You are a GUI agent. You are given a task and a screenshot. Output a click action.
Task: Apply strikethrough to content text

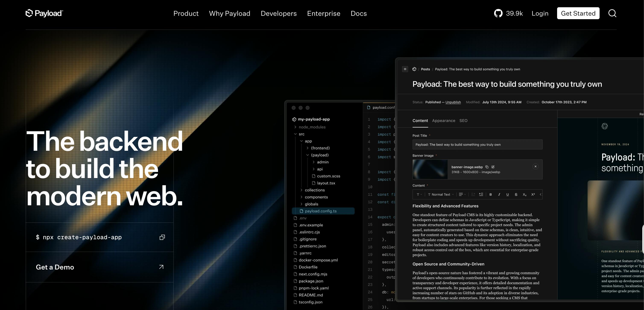[x=516, y=194]
